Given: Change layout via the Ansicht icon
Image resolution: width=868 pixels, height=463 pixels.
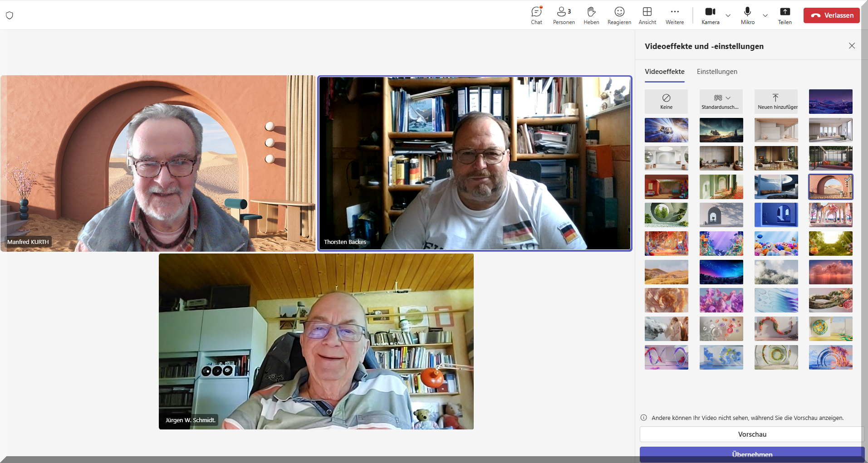Looking at the screenshot, I should tap(647, 15).
